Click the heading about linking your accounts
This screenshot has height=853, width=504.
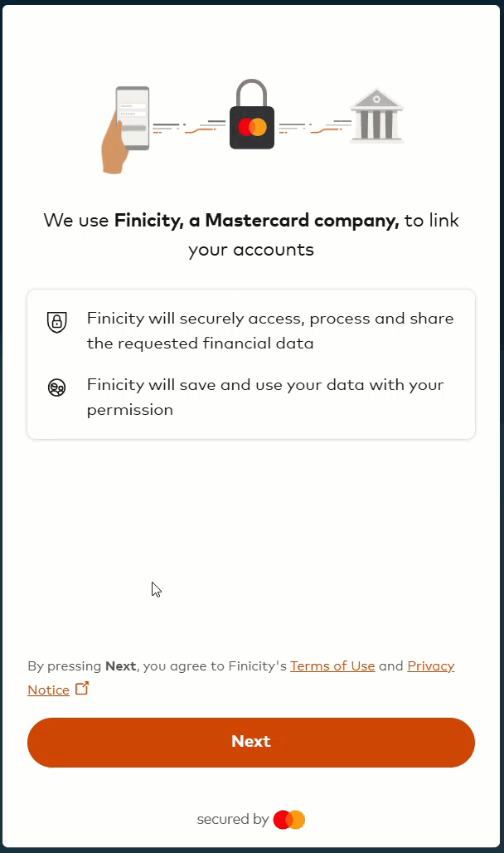[x=251, y=235]
